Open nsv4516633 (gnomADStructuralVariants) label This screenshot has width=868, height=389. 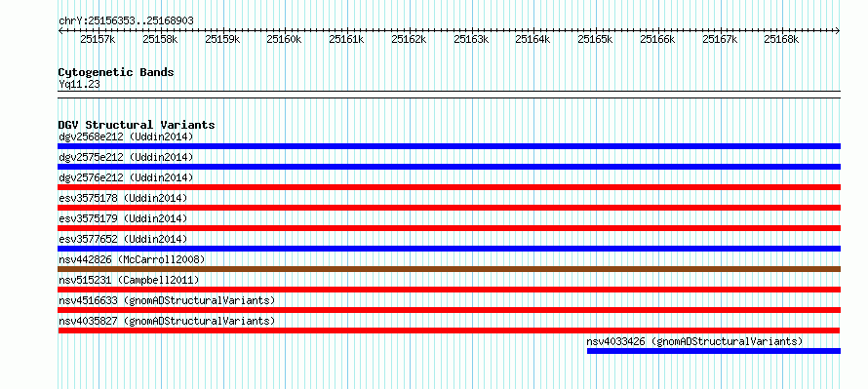coord(167,300)
